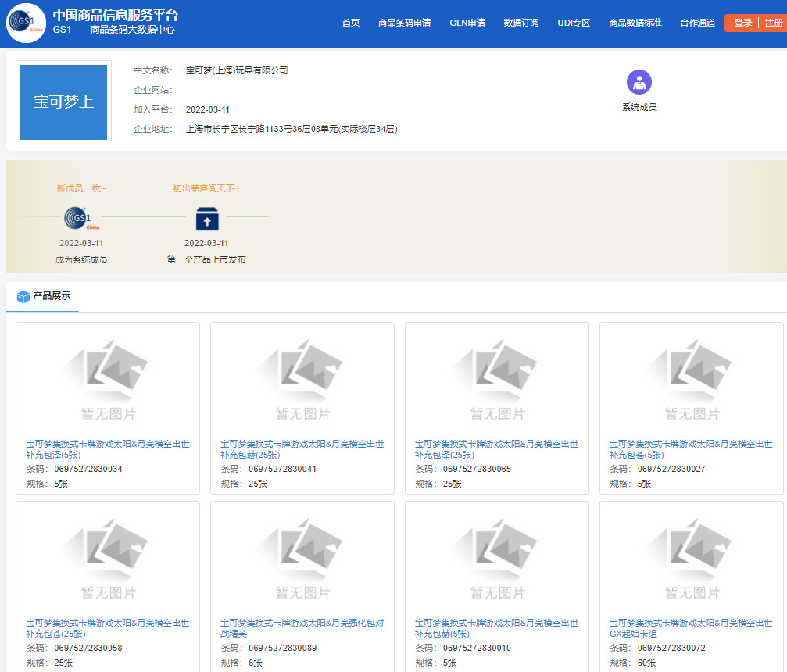
Task: Click the 登录 button
Action: click(x=742, y=23)
